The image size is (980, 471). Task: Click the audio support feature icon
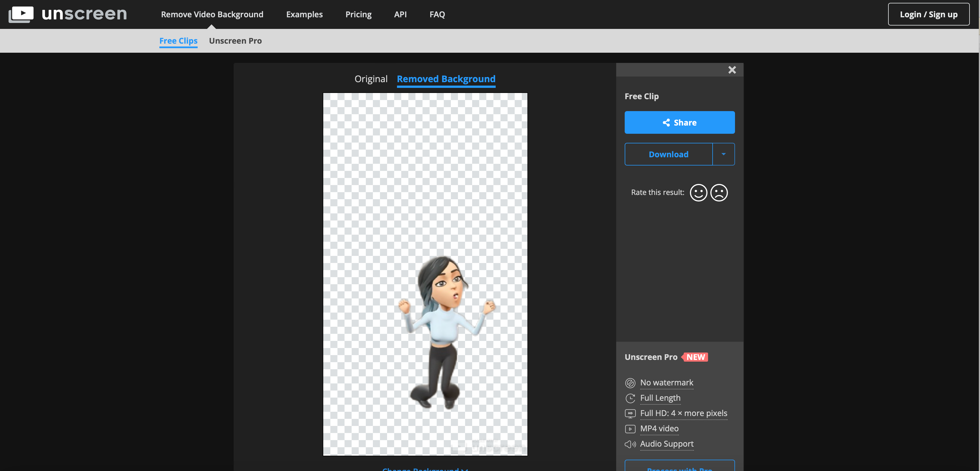[630, 444]
